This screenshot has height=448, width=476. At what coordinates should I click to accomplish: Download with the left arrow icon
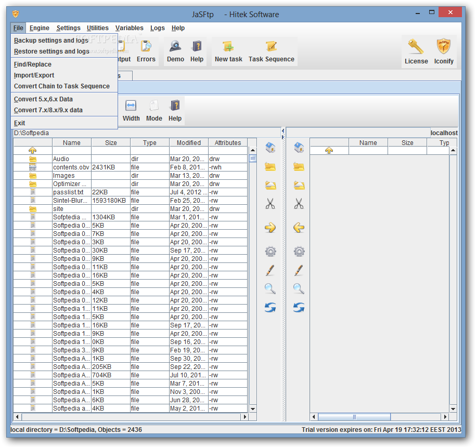pyautogui.click(x=299, y=228)
